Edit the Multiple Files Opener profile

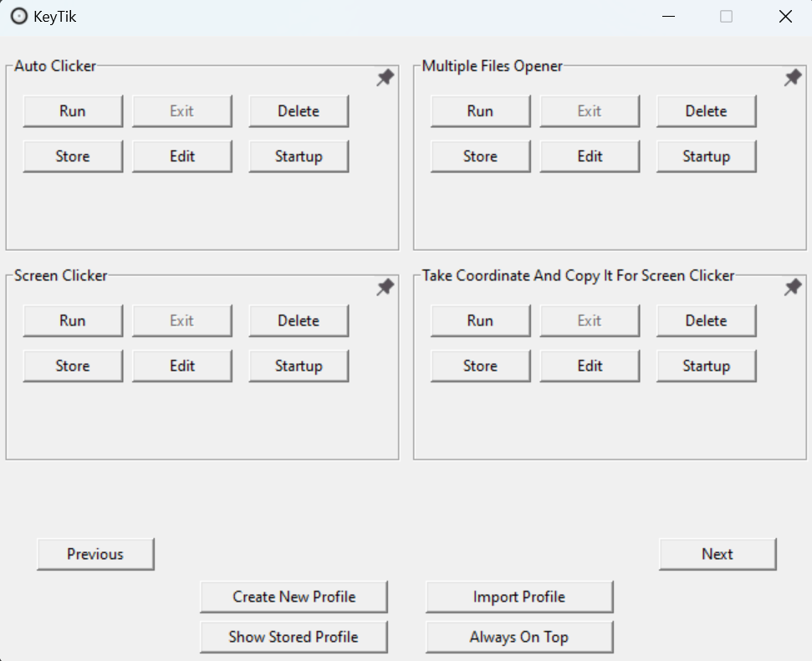tap(590, 156)
